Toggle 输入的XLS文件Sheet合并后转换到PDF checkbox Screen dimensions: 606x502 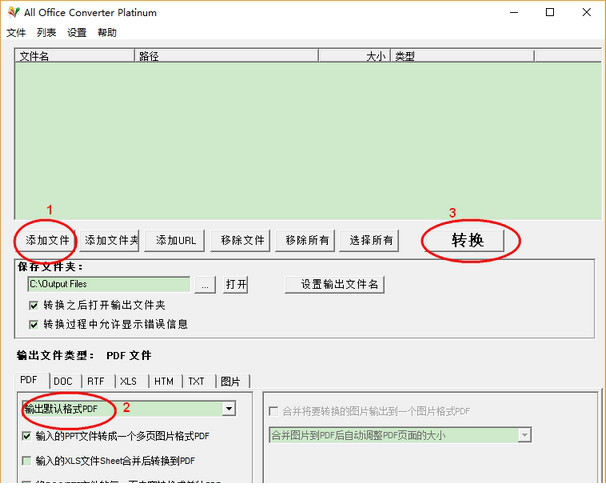27,461
